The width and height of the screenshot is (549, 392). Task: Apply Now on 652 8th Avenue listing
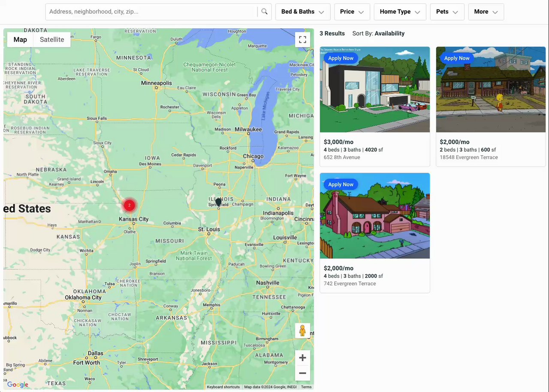click(x=341, y=58)
